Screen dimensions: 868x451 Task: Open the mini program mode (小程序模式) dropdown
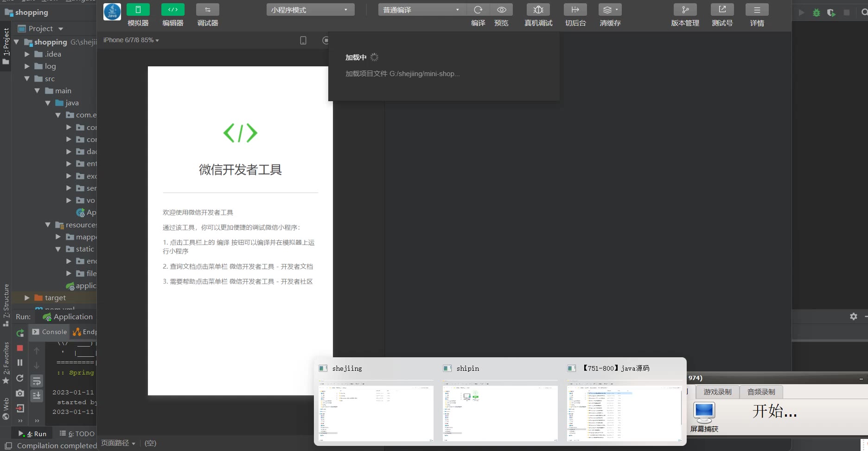point(310,10)
